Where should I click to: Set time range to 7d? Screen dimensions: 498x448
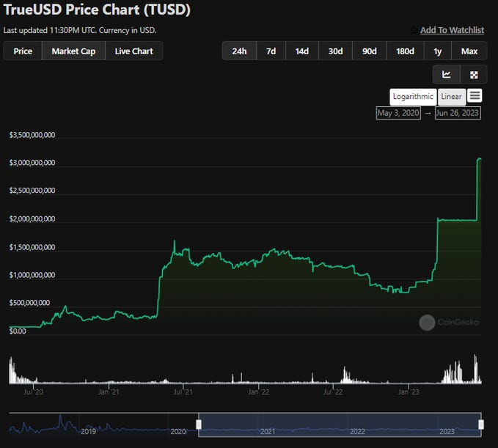click(271, 51)
